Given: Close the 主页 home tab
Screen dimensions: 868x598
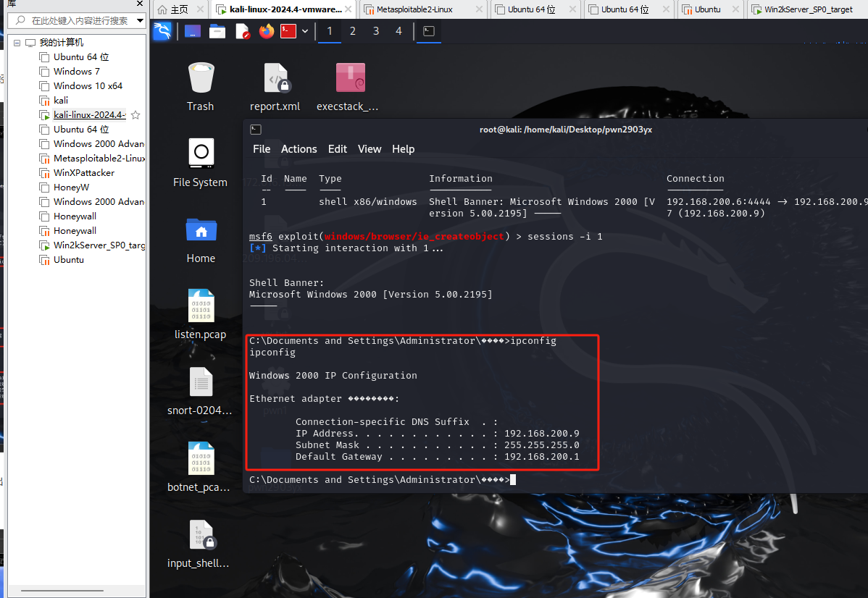Looking at the screenshot, I should [x=201, y=9].
